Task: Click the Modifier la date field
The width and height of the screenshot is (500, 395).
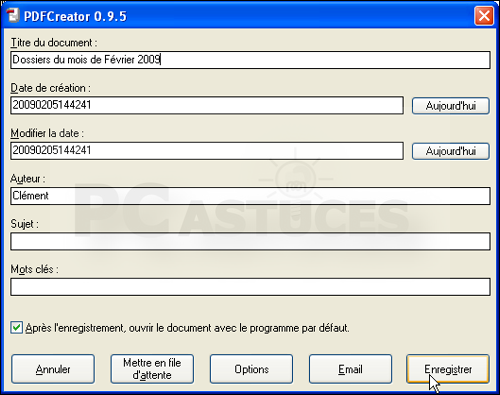Action: tap(207, 151)
